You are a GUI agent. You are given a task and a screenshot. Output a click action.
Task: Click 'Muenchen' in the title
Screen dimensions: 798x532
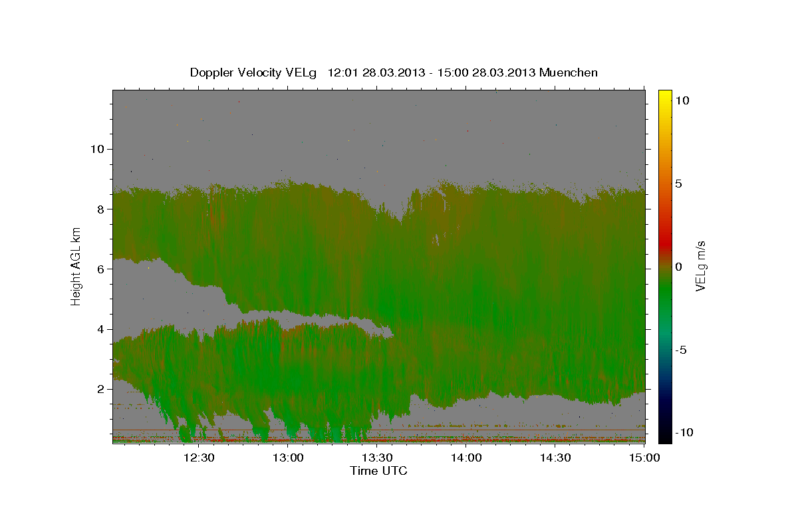tap(569, 72)
